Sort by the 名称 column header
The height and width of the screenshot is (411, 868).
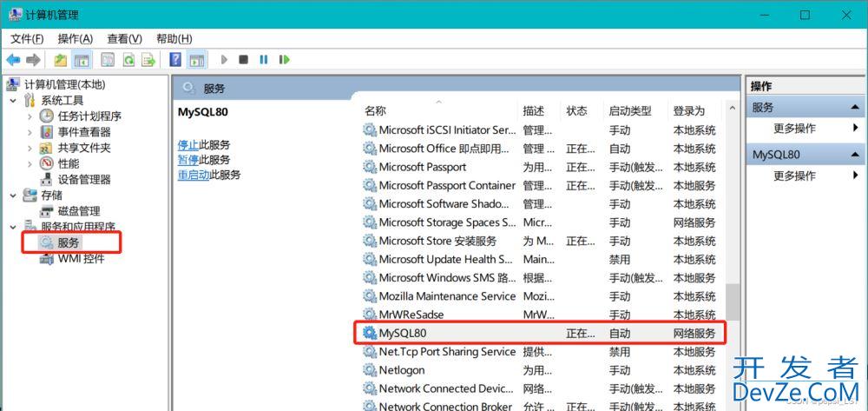coord(375,110)
